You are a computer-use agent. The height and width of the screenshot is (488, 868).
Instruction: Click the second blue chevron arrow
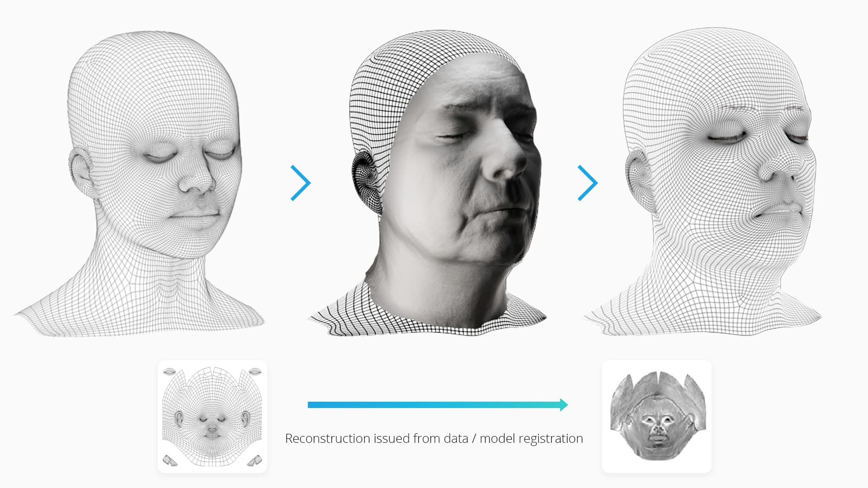tap(585, 182)
